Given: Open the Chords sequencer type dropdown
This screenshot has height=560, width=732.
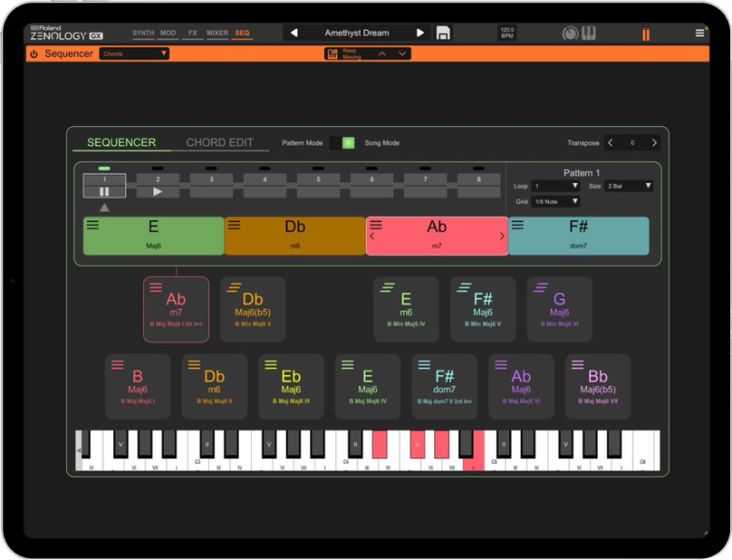Looking at the screenshot, I should coord(134,54).
